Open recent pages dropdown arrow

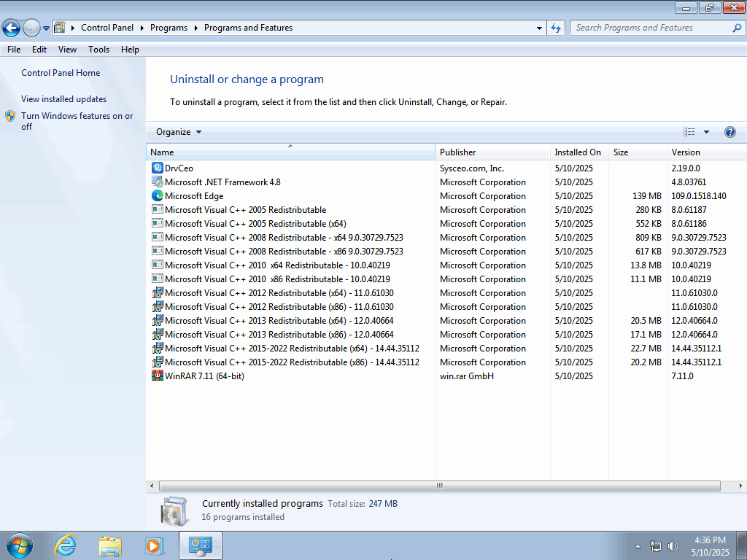coord(46,28)
